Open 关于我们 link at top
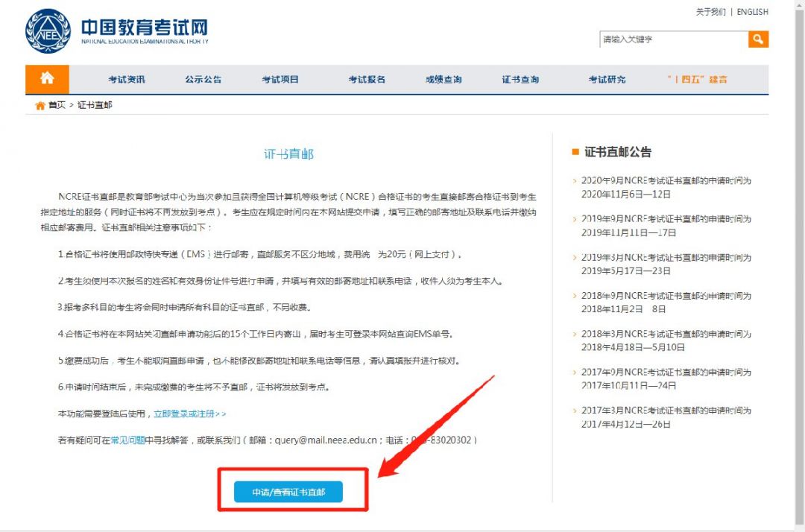The image size is (805, 532). point(710,12)
